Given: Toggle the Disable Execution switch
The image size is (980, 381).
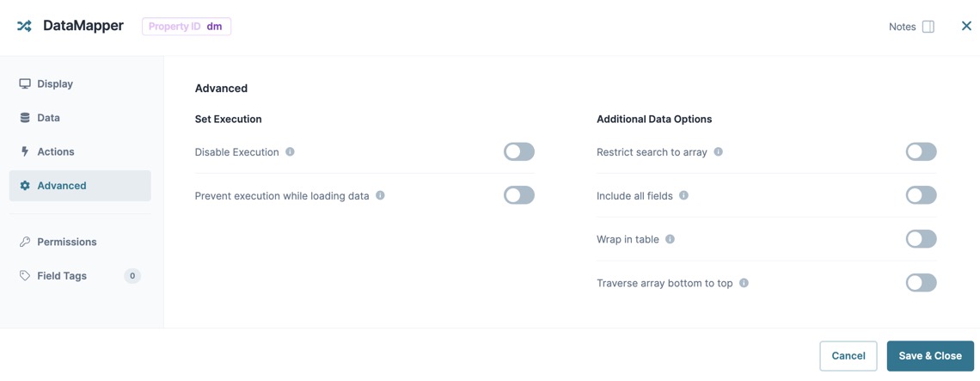Looking at the screenshot, I should pyautogui.click(x=519, y=151).
